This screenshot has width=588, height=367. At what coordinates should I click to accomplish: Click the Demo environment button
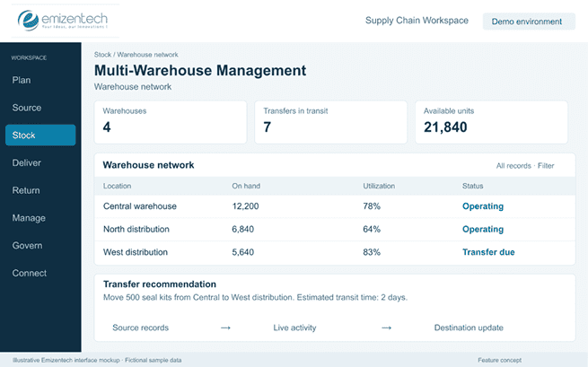[529, 22]
